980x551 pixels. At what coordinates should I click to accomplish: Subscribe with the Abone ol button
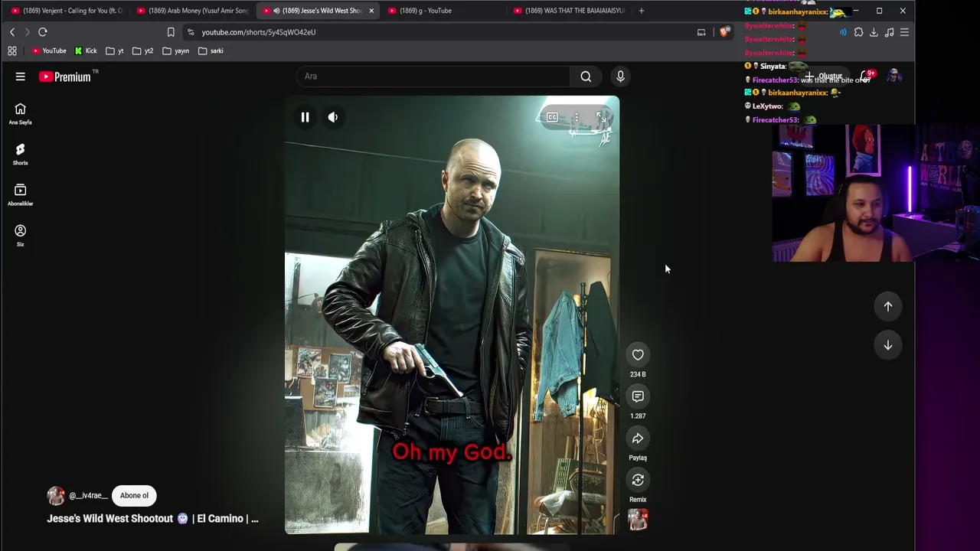coord(134,495)
